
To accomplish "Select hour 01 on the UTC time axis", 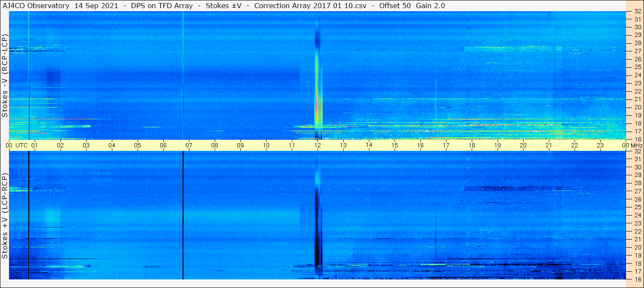I will coord(35,145).
